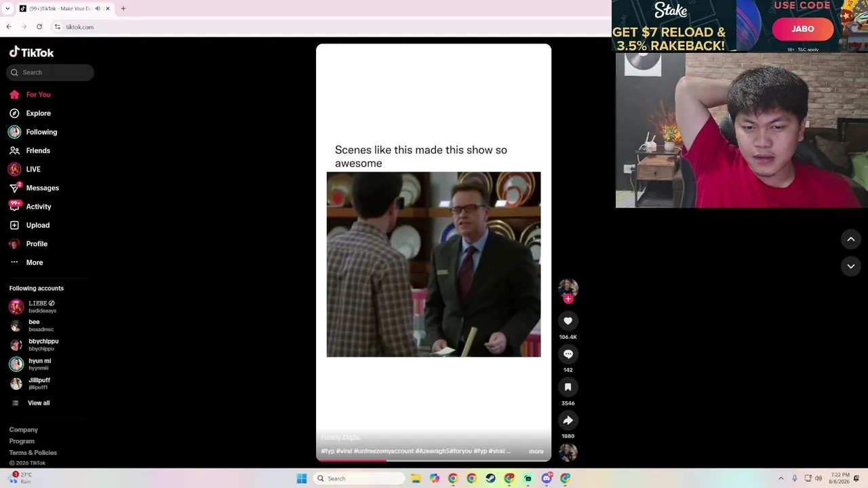Open the microphone tray icon
The width and height of the screenshot is (868, 488).
(795, 479)
